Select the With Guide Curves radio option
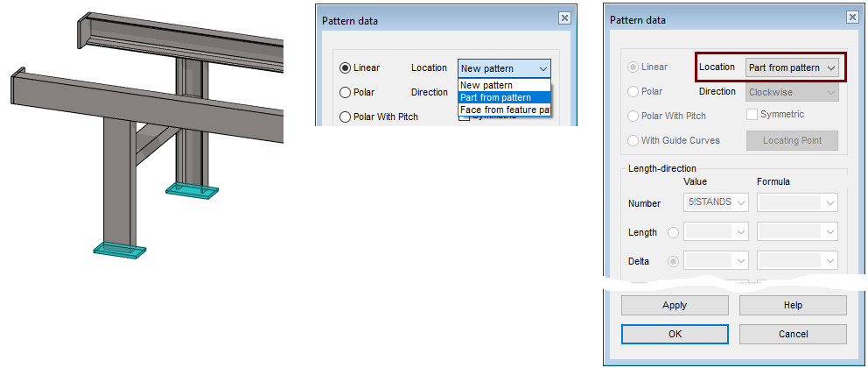The image size is (868, 368). [633, 140]
